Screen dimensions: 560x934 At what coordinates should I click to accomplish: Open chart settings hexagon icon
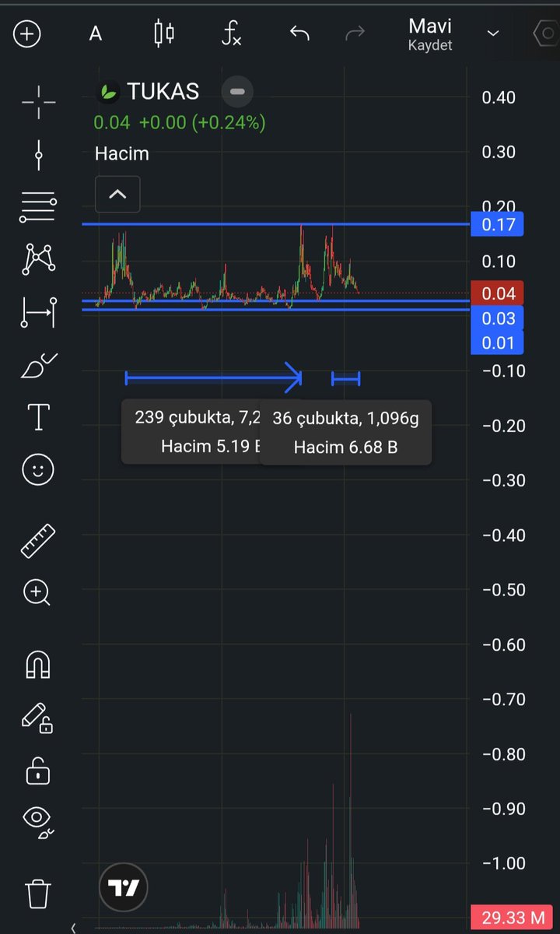point(546,33)
